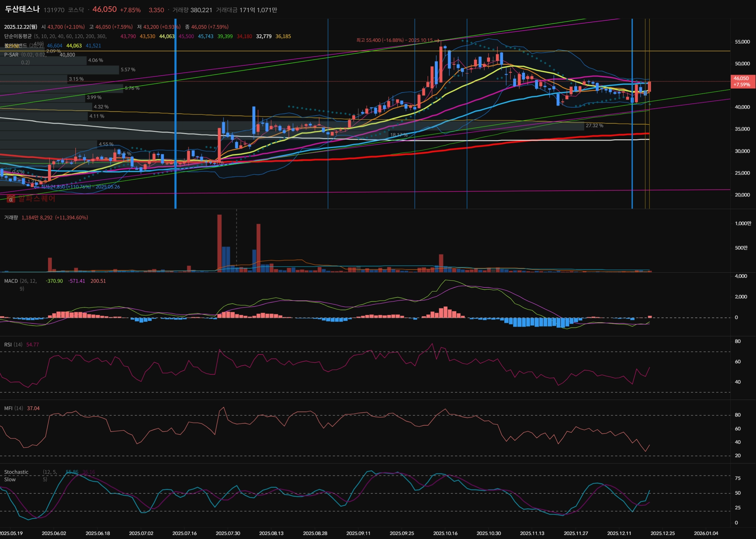Select the MACD (26, 12, 9) label

[x=11, y=281]
